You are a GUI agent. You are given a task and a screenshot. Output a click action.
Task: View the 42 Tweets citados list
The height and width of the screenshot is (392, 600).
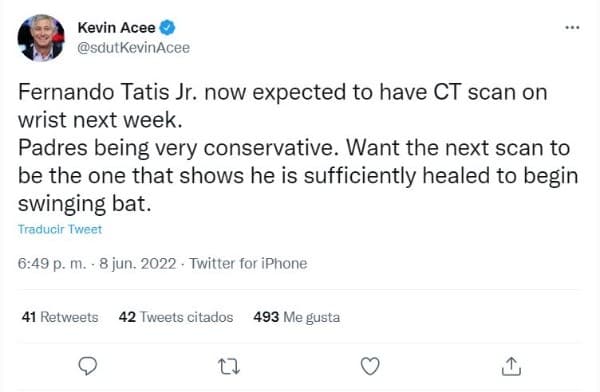(x=176, y=317)
